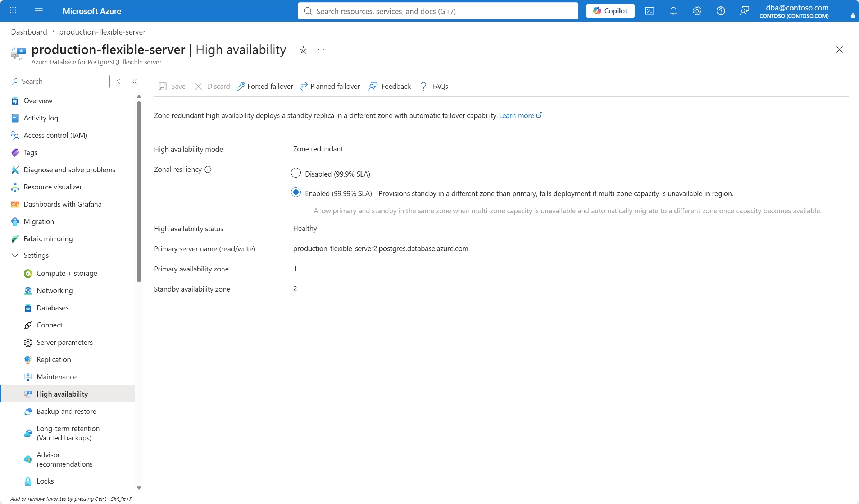Screen dimensions: 859x504
Task: Select High availability in the sidebar
Action: (x=68, y=394)
